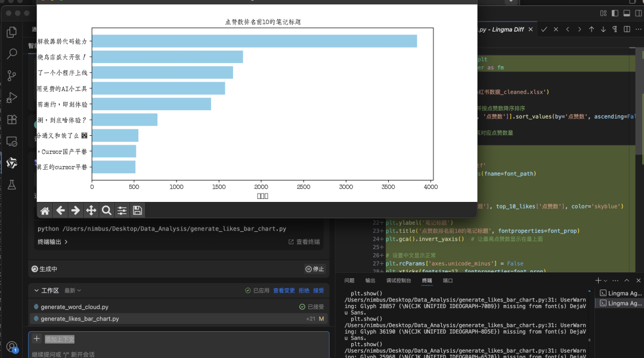
Task: Accept changes with the checkmark in the diff toolbar
Action: click(544, 29)
